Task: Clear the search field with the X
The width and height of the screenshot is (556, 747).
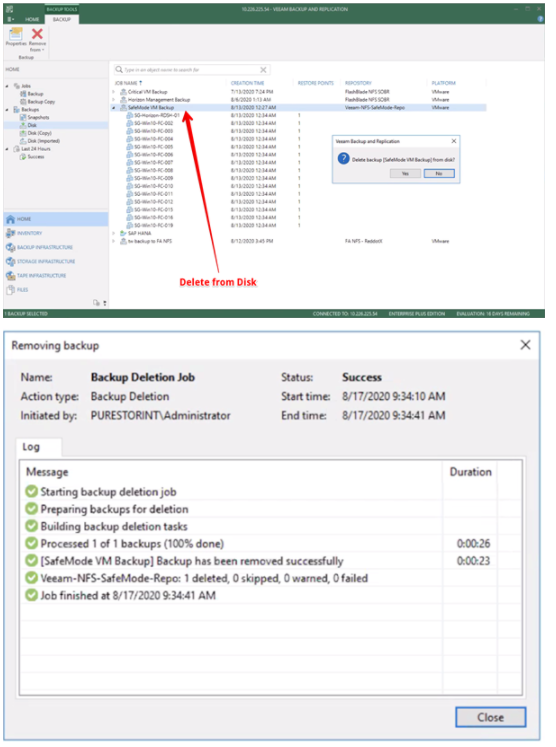Action: click(263, 70)
